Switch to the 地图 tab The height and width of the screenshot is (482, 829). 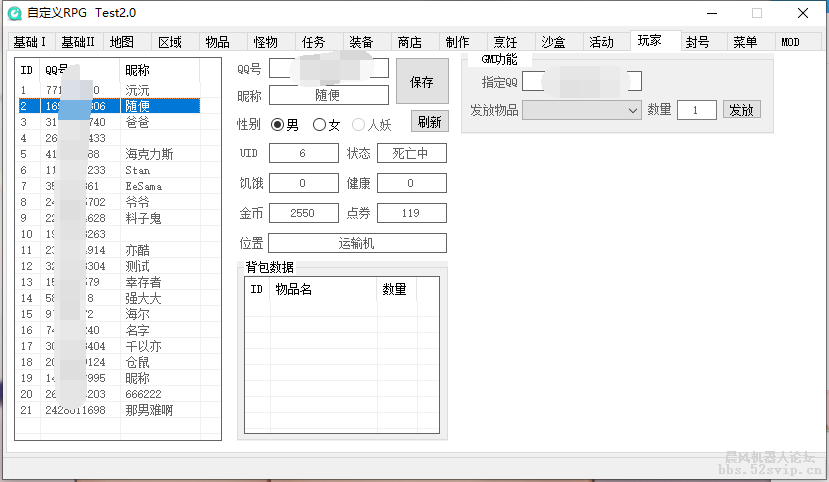click(121, 42)
